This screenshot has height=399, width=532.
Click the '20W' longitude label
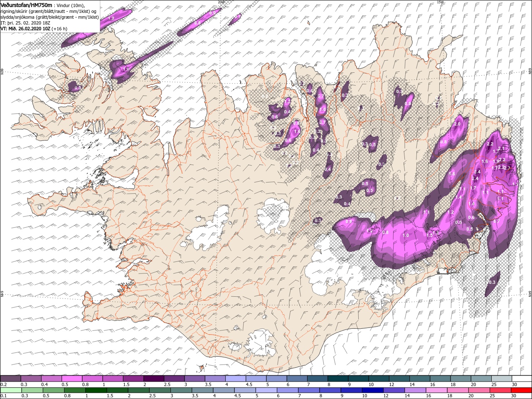click(221, 2)
